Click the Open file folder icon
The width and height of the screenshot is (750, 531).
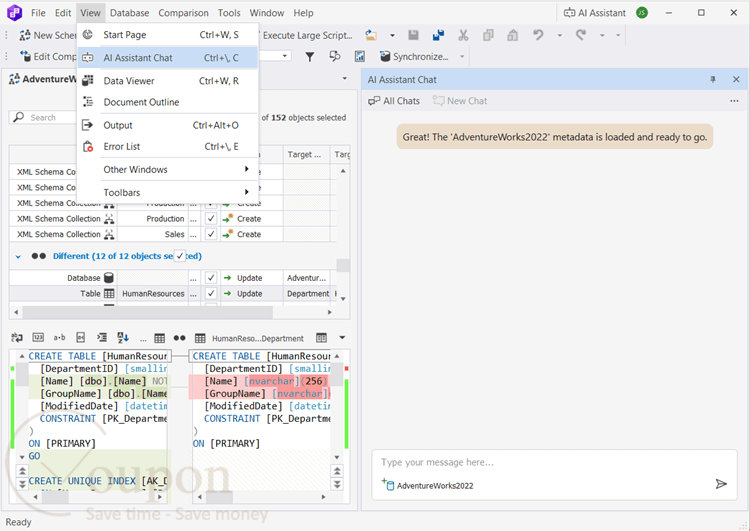(371, 35)
